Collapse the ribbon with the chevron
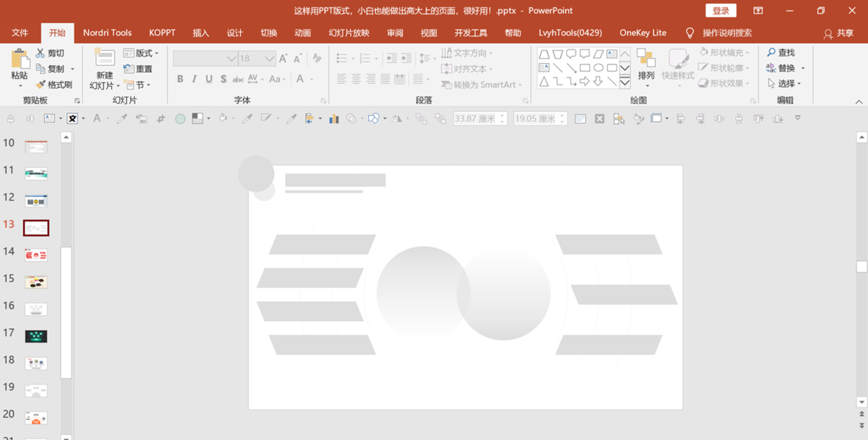Screen dimensions: 868x440 tap(859, 102)
